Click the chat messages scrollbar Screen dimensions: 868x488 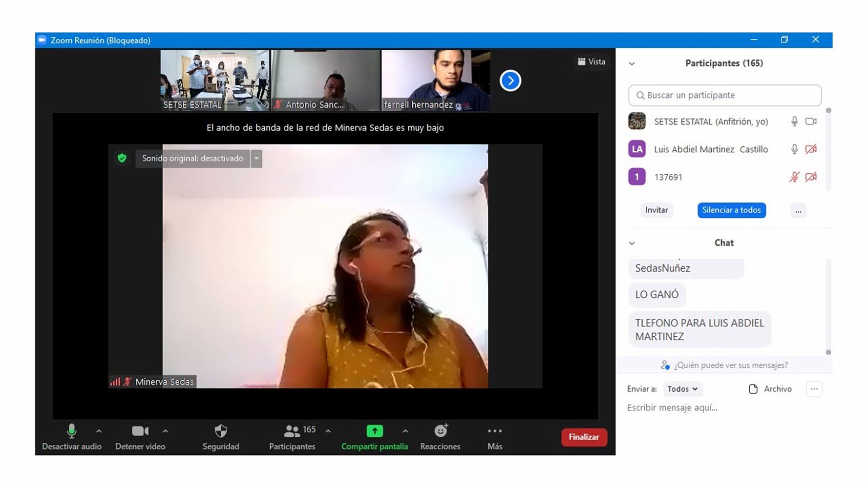click(828, 306)
